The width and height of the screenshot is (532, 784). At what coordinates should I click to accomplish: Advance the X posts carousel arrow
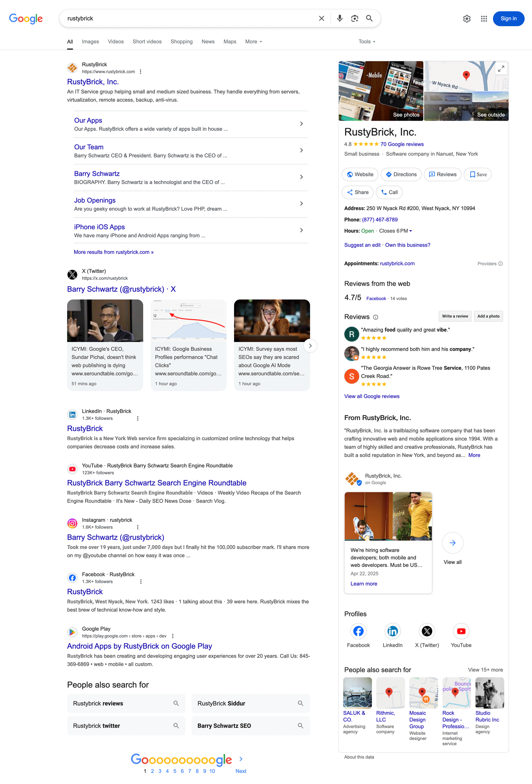coord(310,346)
